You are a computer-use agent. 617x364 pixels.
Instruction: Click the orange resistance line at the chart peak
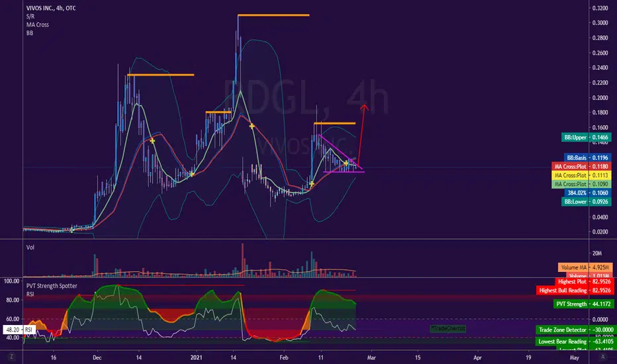click(x=273, y=15)
